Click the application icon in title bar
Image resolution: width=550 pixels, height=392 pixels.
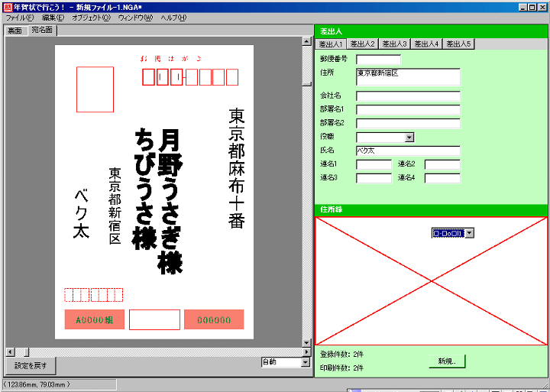8,7
